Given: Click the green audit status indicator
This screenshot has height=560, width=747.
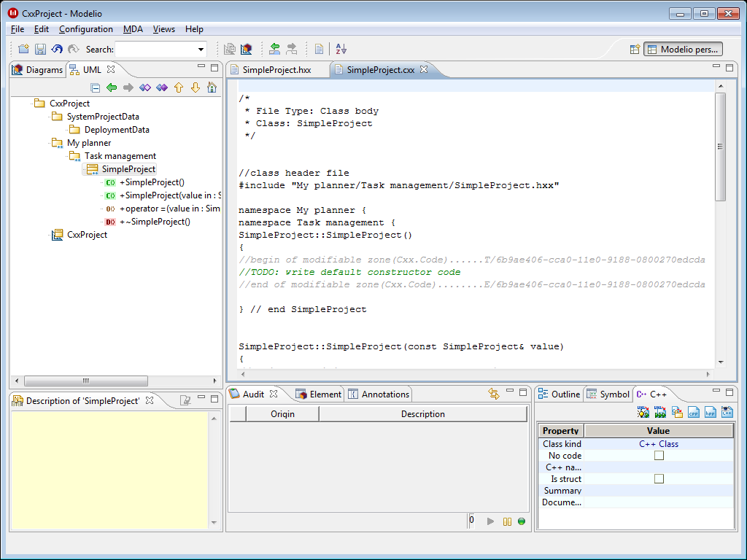Looking at the screenshot, I should (x=522, y=521).
